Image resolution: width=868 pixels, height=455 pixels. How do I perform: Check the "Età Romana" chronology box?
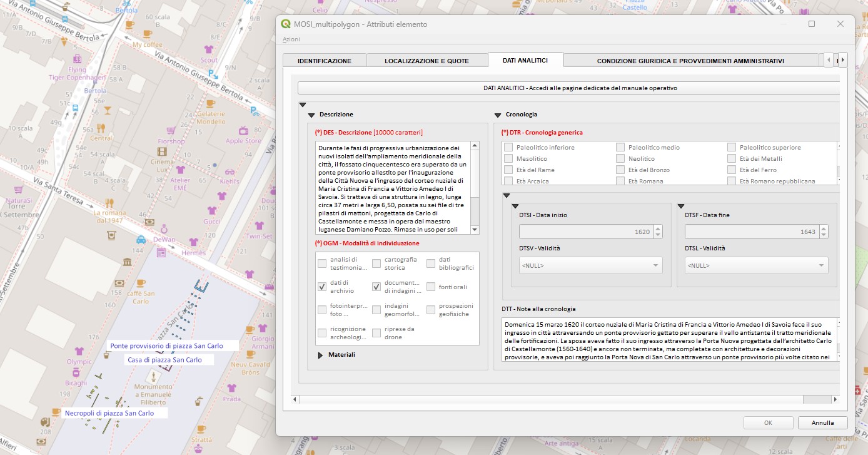coord(620,181)
